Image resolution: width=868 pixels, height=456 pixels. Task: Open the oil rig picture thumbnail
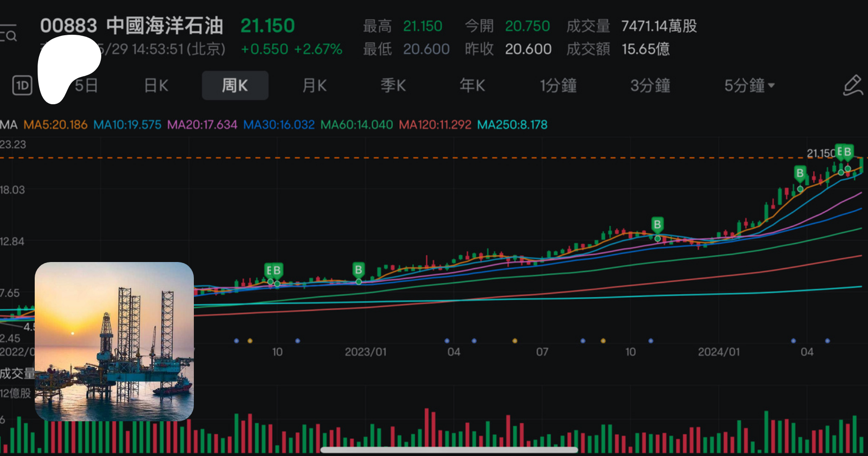[x=114, y=341]
